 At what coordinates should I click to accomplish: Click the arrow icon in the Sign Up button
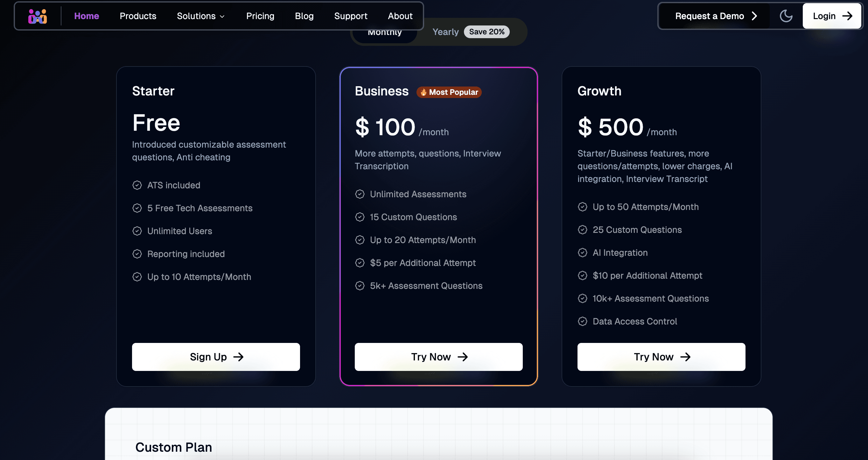pyautogui.click(x=239, y=357)
